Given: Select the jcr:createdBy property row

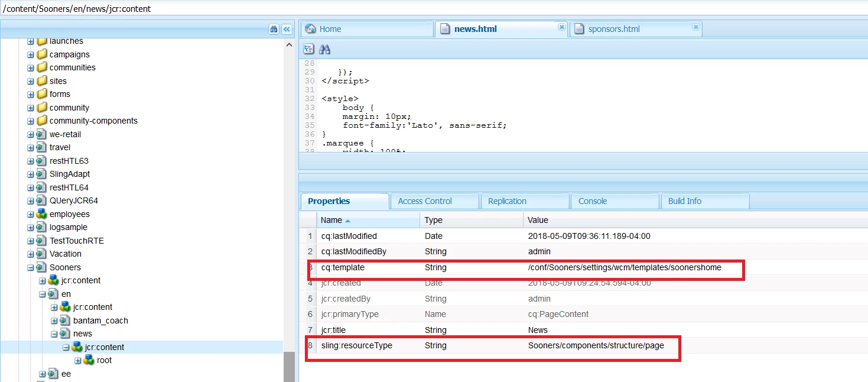Looking at the screenshot, I should click(583, 299).
